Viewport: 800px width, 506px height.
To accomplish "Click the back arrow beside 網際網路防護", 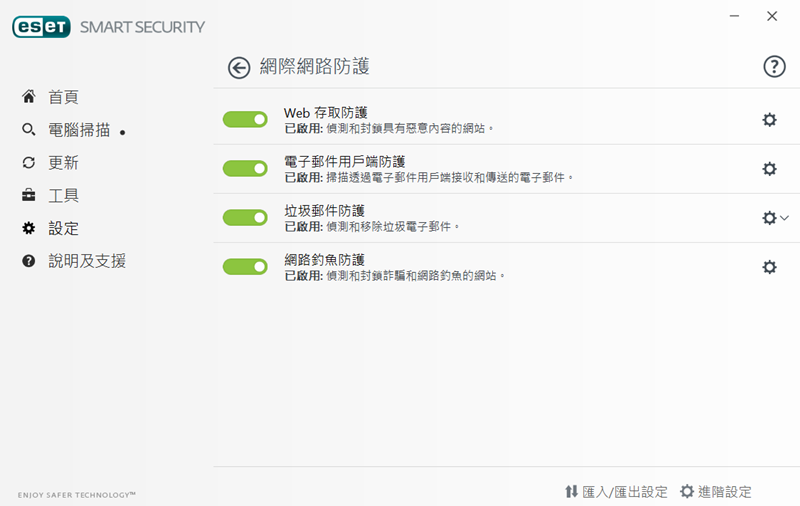I will point(239,67).
